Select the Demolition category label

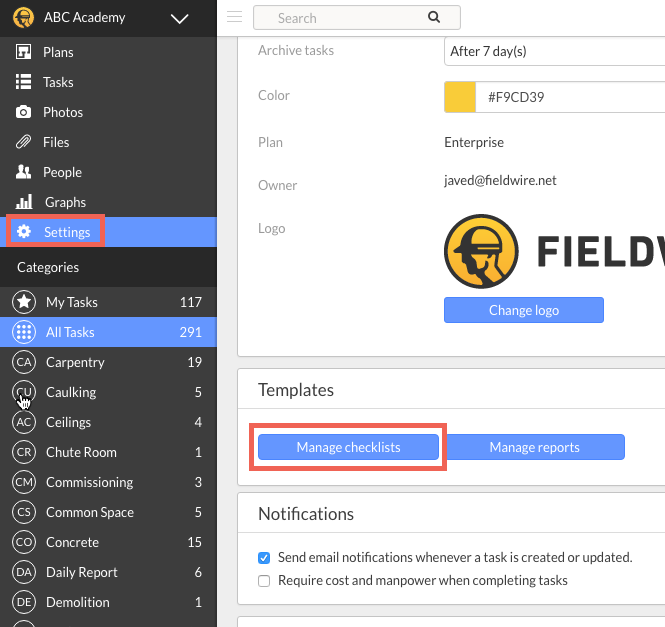tap(78, 602)
